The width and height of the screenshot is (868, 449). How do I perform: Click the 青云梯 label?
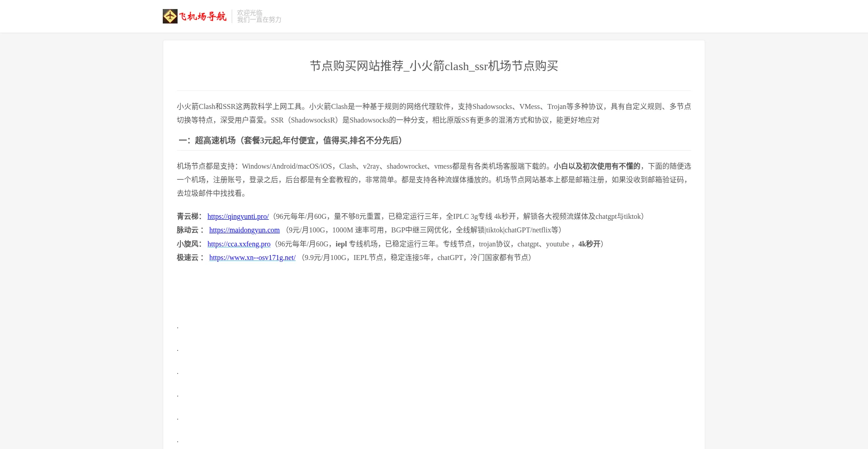(189, 217)
